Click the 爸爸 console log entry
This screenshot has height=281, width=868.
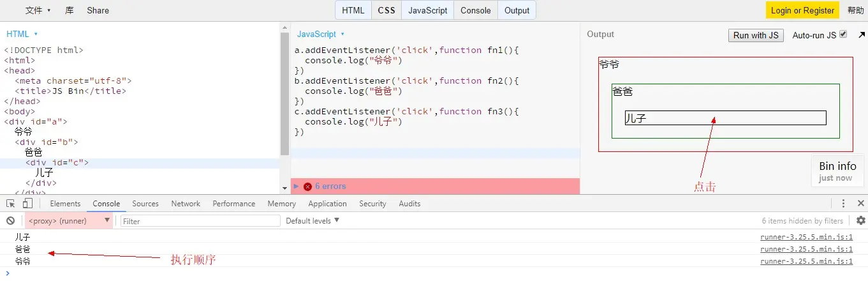click(x=23, y=249)
